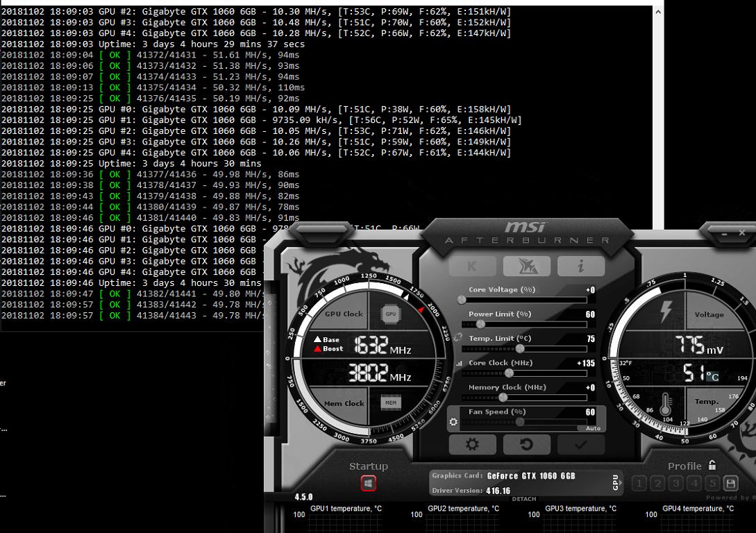Open the information i button
Image resolution: width=756 pixels, height=533 pixels.
pyautogui.click(x=581, y=266)
